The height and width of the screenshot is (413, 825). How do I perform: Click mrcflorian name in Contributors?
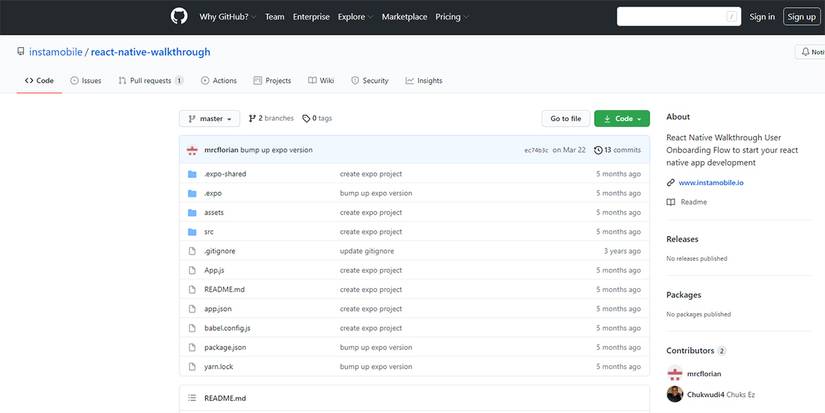coord(704,374)
